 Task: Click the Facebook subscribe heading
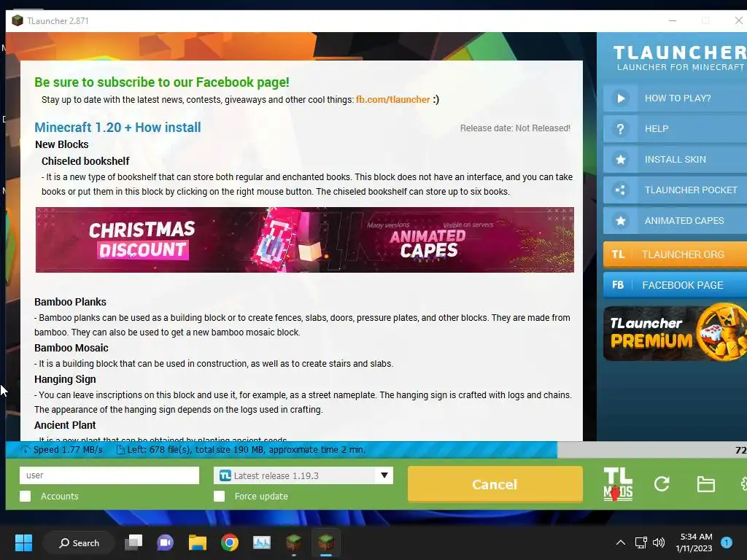click(161, 82)
